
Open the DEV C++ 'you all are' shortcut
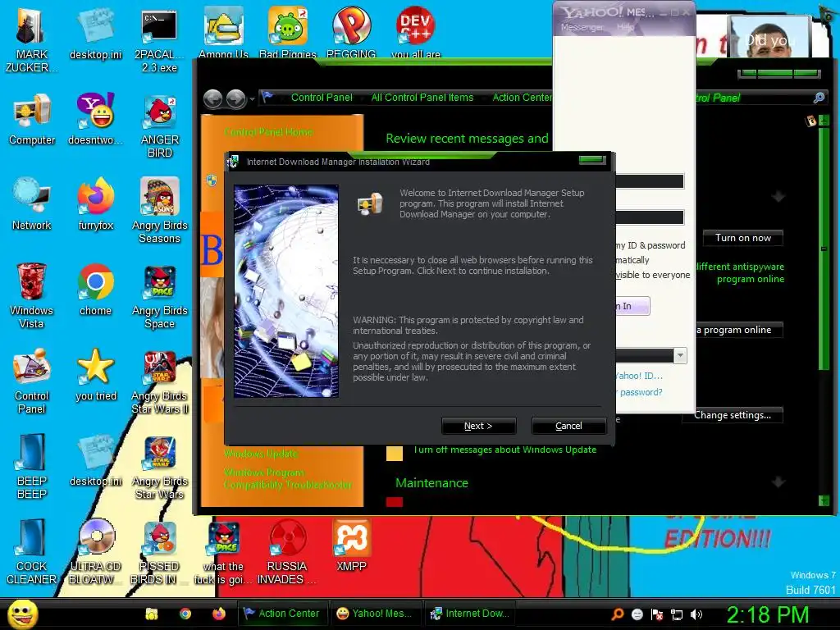[x=416, y=32]
